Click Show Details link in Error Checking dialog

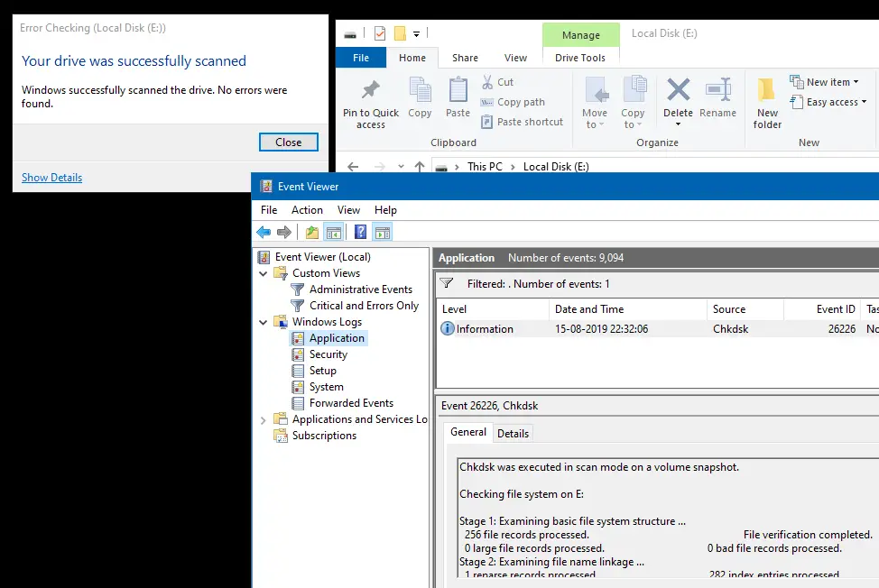[52, 178]
